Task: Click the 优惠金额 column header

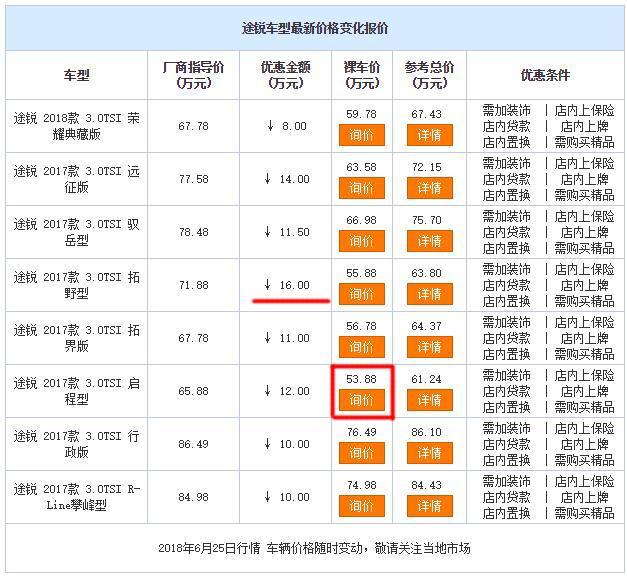Action: [x=286, y=75]
